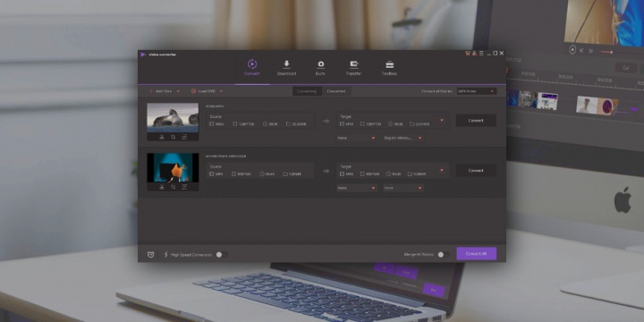Trim video.wmv with the scissors icon
This screenshot has width=644, height=322.
pos(162,137)
